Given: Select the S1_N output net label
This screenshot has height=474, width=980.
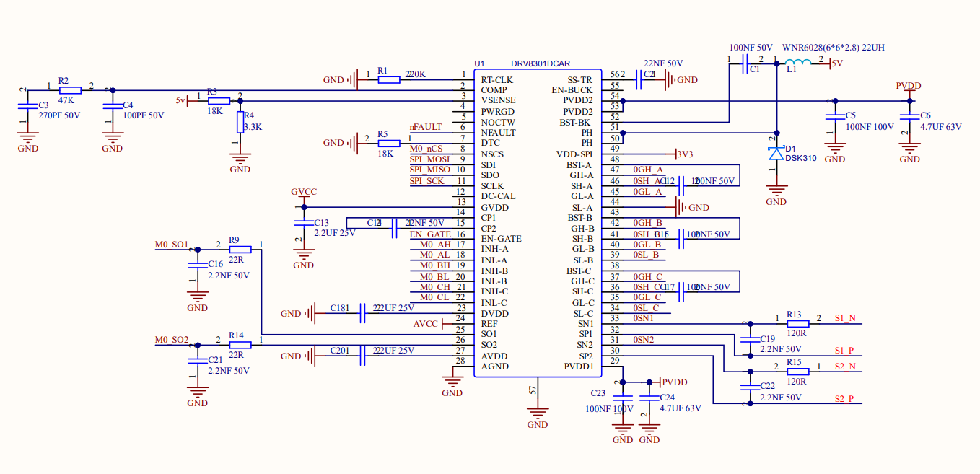Looking at the screenshot, I should [844, 318].
